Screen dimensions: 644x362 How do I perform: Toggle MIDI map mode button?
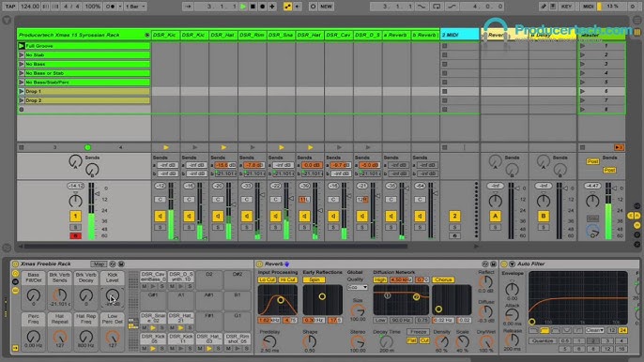coord(588,7)
